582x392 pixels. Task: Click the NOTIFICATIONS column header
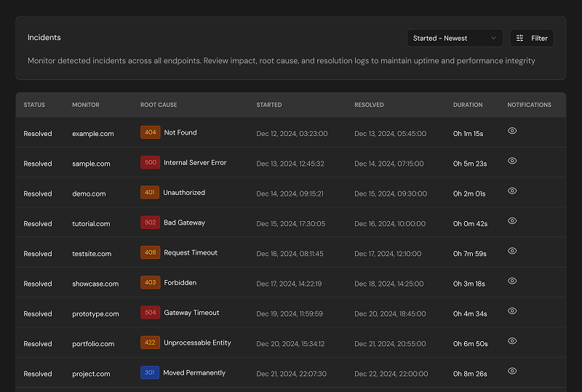coord(530,105)
